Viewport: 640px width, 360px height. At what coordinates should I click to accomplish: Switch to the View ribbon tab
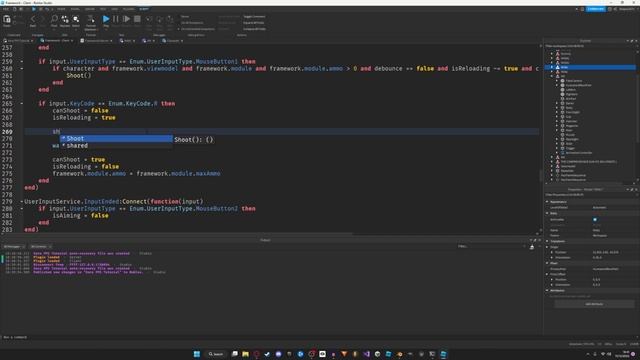pos(114,9)
